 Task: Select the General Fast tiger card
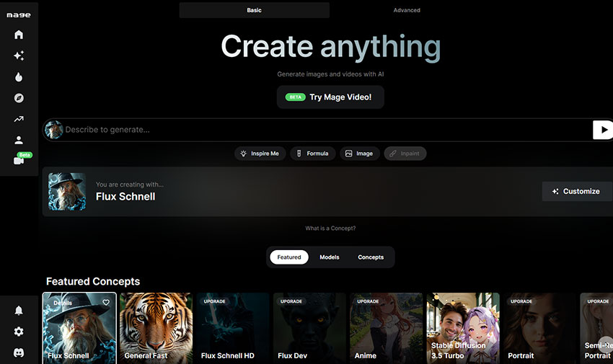pyautogui.click(x=156, y=328)
